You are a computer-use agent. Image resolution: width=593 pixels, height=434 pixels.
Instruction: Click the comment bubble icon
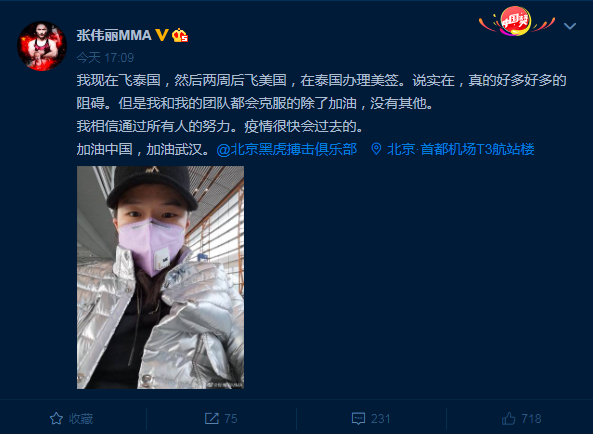click(x=358, y=418)
